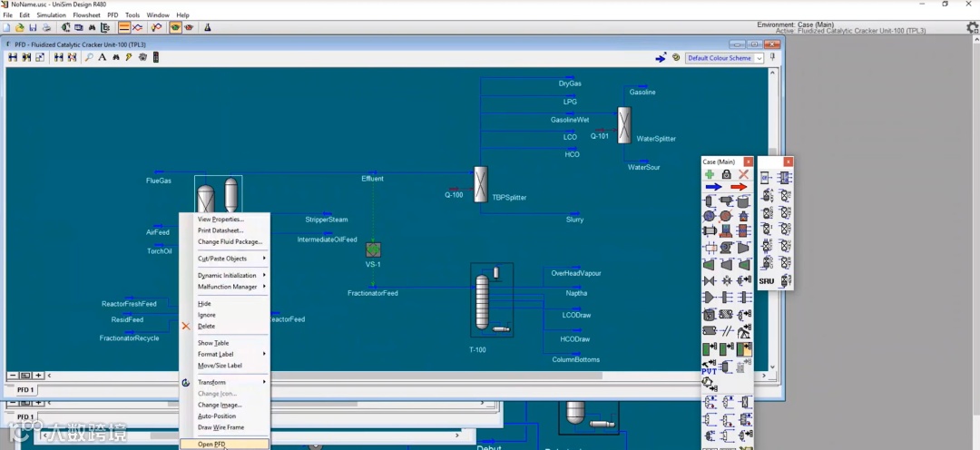Toggle the red Solver Holding button
980x450 pixels.
188,27
